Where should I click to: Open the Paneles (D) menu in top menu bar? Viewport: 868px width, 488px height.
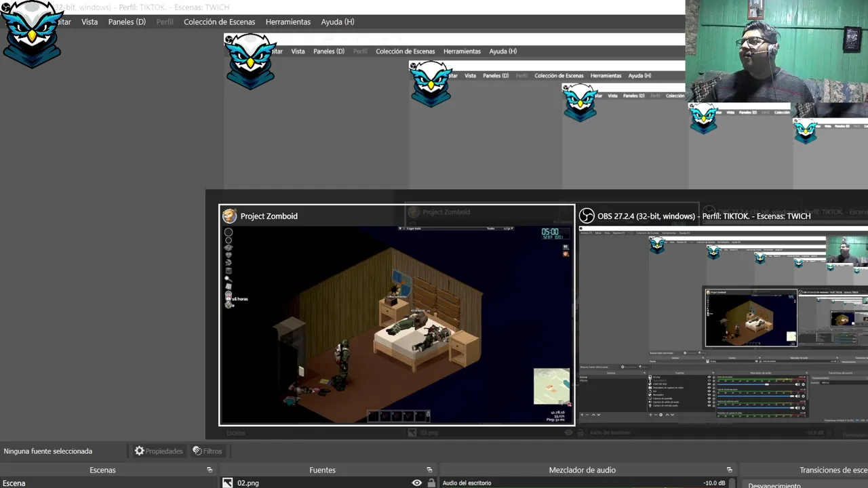pos(127,22)
